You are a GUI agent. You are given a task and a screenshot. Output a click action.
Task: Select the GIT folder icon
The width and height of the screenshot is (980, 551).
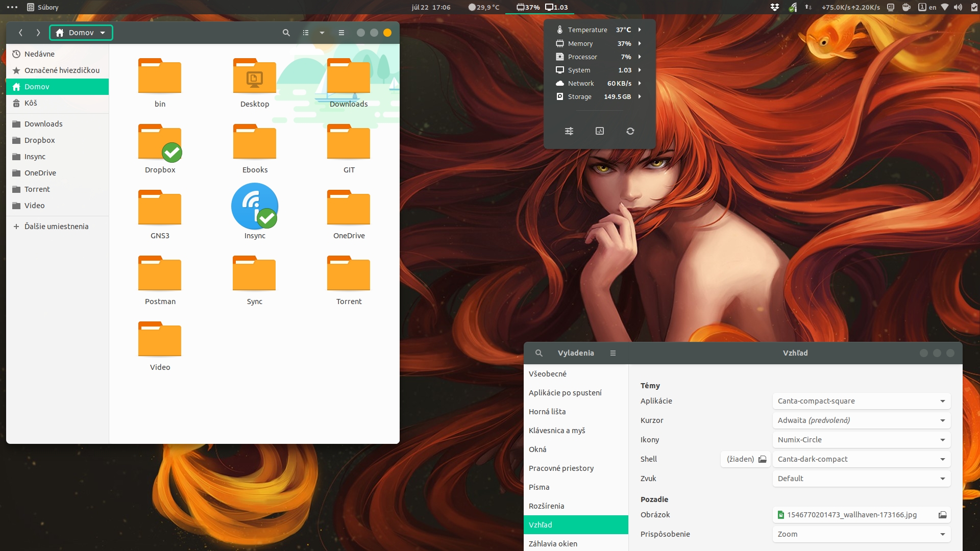[x=349, y=142]
